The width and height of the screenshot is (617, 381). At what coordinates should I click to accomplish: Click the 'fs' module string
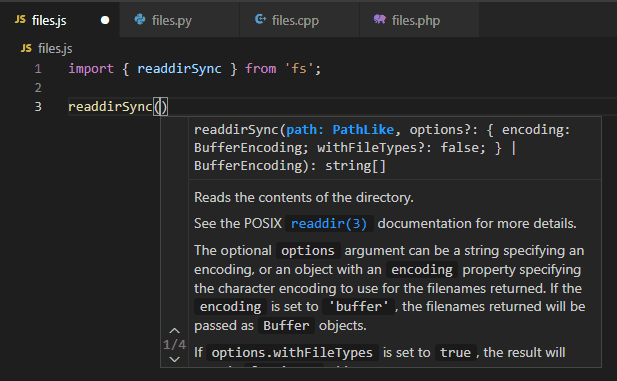click(x=299, y=68)
